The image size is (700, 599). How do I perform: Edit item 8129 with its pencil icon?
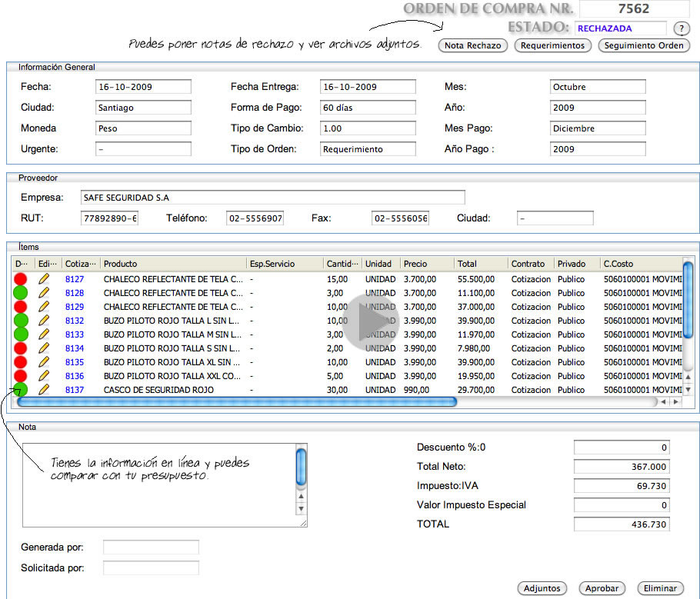pos(44,307)
